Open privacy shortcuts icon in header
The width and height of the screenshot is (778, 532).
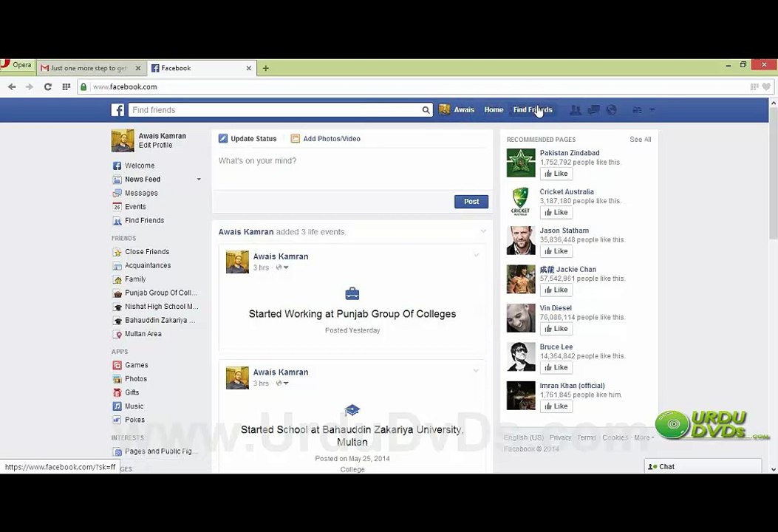point(637,109)
